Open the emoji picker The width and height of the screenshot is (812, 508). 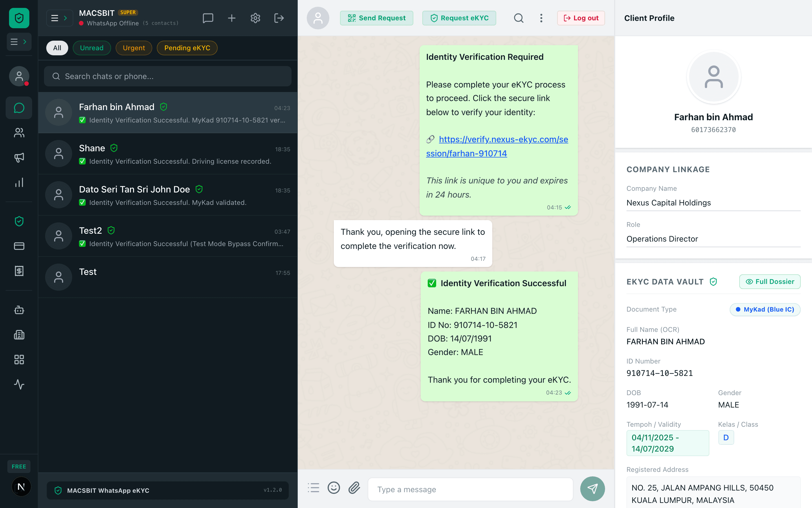334,488
